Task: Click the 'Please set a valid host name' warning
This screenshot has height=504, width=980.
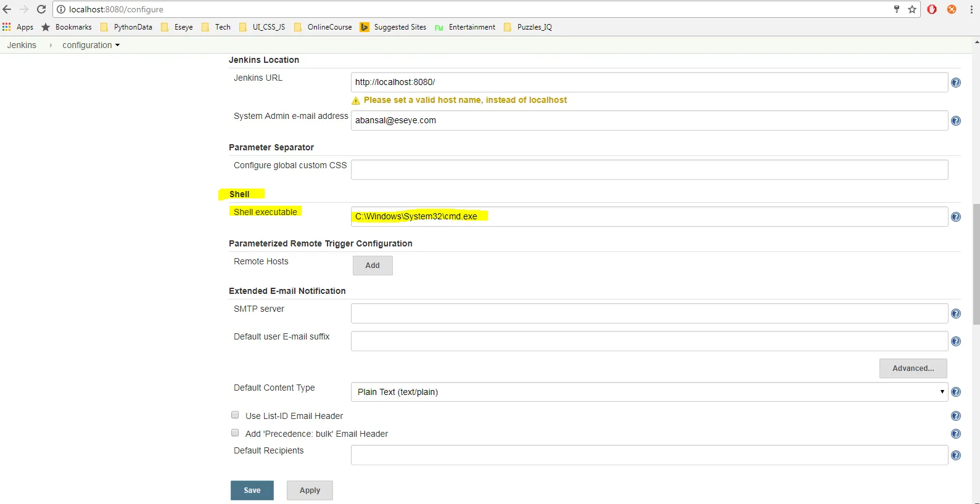Action: click(465, 100)
